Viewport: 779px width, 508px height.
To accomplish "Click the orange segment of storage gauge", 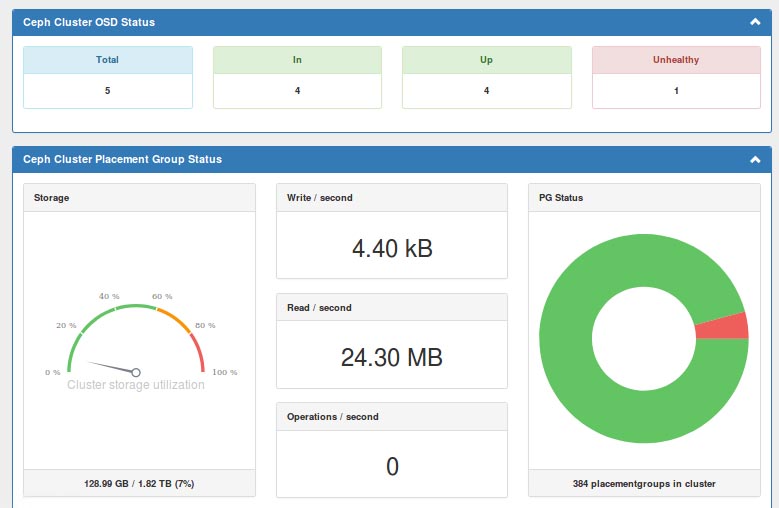I will pyautogui.click(x=176, y=320).
